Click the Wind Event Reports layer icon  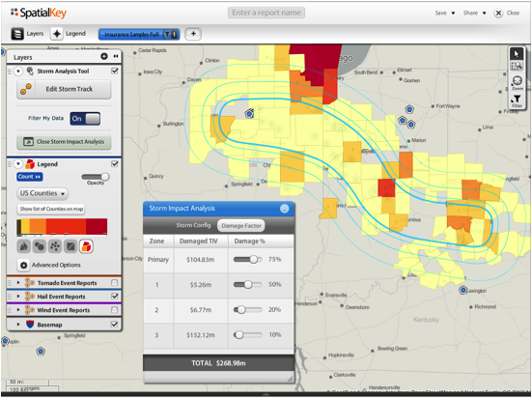30,310
